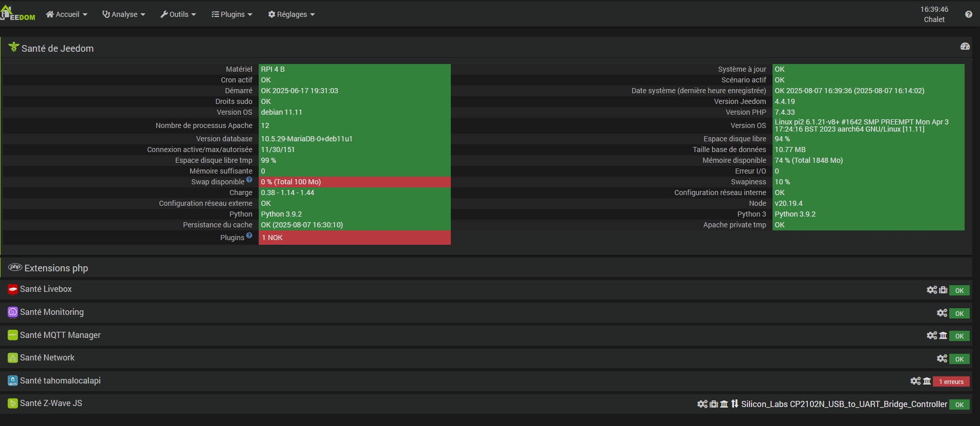980x426 pixels.
Task: Click the benchmark gauge icon in Santé de Jeedom
Action: point(965,47)
